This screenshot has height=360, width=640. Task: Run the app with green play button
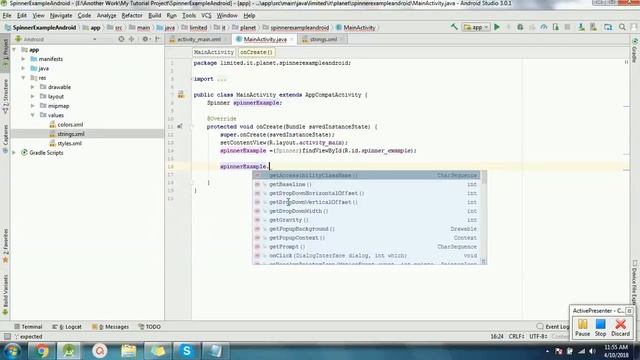(497, 27)
